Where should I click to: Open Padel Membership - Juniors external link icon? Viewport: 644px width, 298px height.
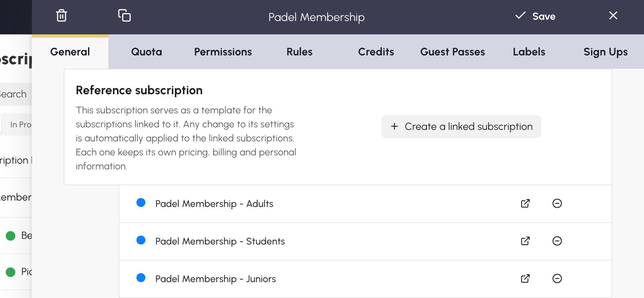click(525, 279)
